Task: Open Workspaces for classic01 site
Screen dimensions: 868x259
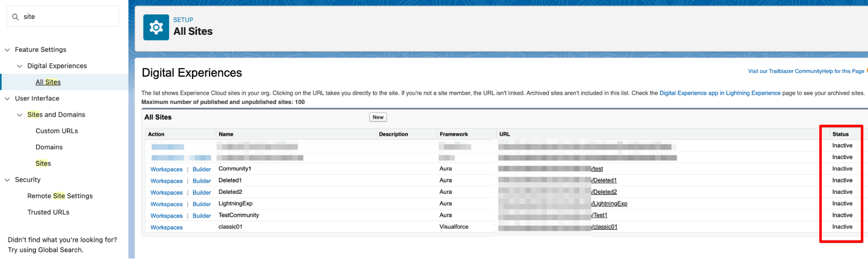Action: click(166, 227)
